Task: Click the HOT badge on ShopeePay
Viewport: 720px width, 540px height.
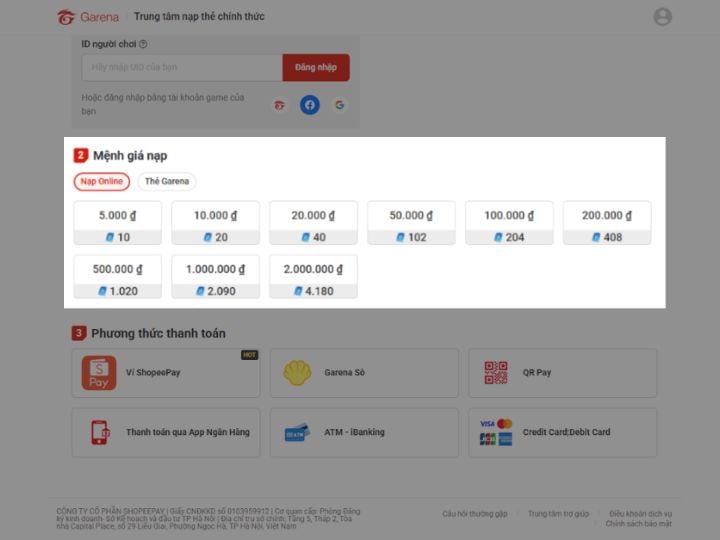Action: point(249,355)
